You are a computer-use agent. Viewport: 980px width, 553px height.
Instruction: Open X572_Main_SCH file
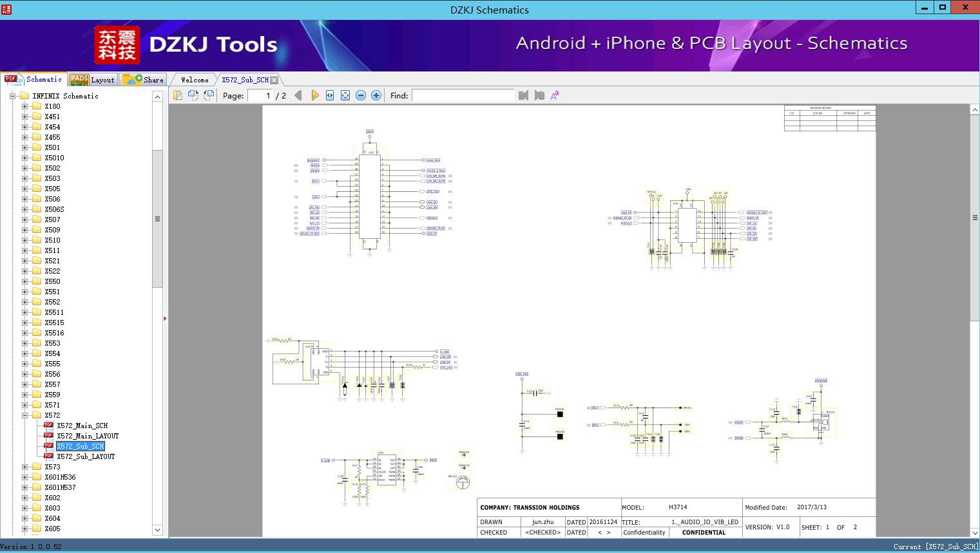[x=82, y=426]
